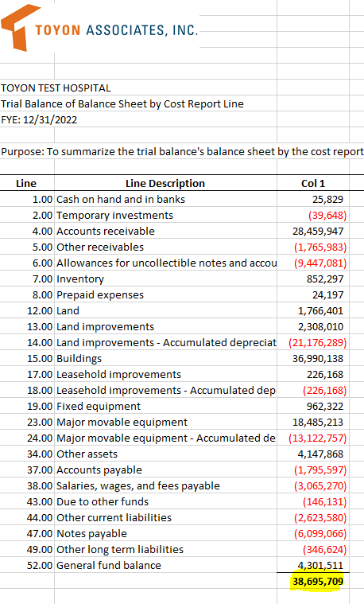Viewport: 364px width, 604px height.
Task: Select the 'Inventory' description cell
Action: point(165,279)
